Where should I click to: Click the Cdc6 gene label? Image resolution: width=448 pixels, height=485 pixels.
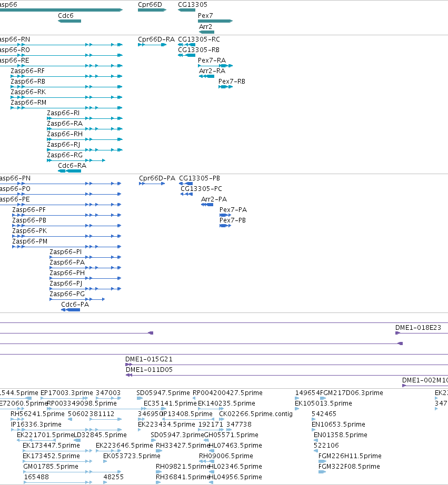click(66, 16)
